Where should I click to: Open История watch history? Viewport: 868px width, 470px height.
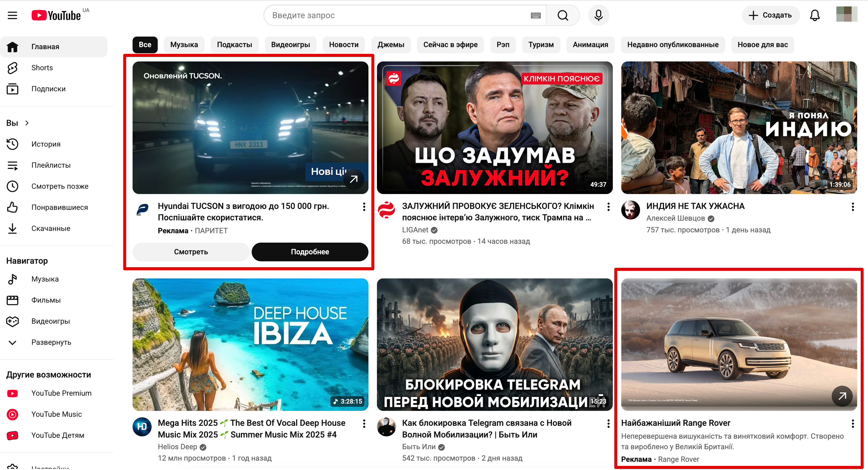coord(54,144)
